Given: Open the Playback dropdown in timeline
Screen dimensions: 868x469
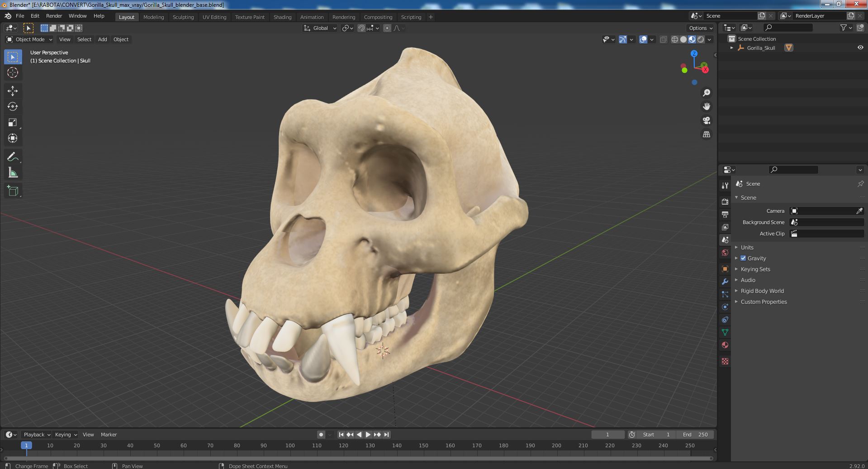Looking at the screenshot, I should point(37,435).
